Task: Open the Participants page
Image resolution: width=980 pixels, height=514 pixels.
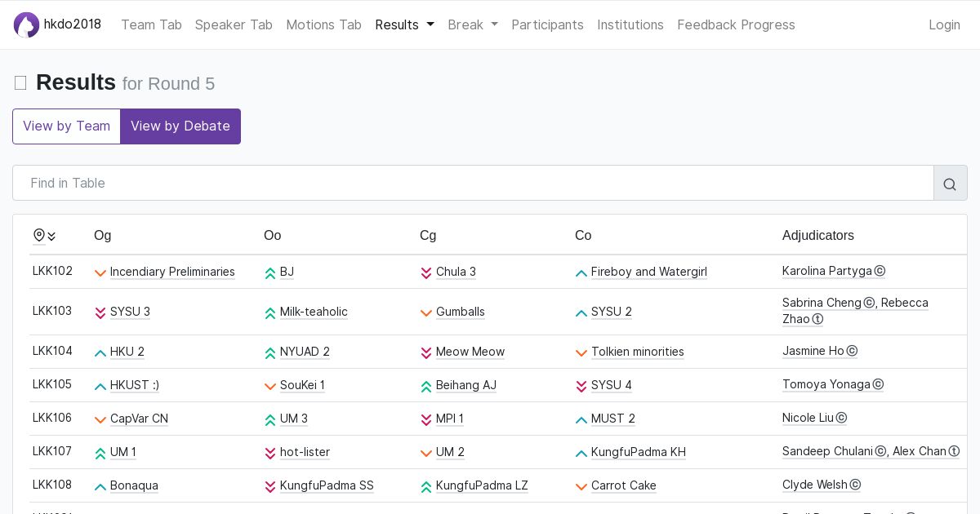Action: pyautogui.click(x=547, y=24)
